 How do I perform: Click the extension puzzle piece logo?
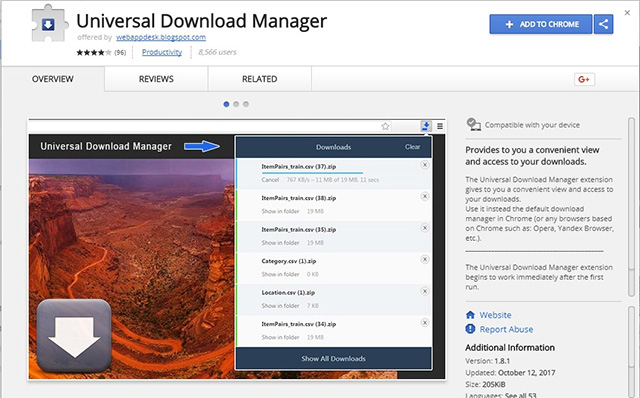(x=49, y=23)
